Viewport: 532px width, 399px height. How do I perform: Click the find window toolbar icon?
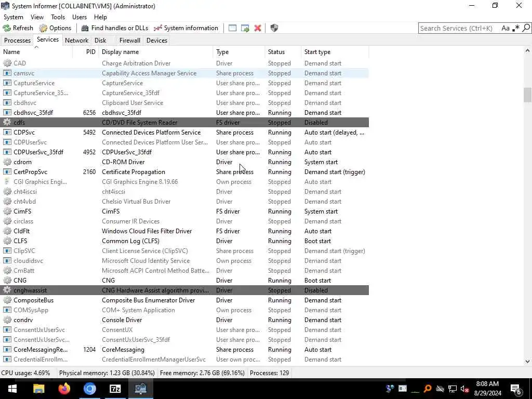click(232, 28)
